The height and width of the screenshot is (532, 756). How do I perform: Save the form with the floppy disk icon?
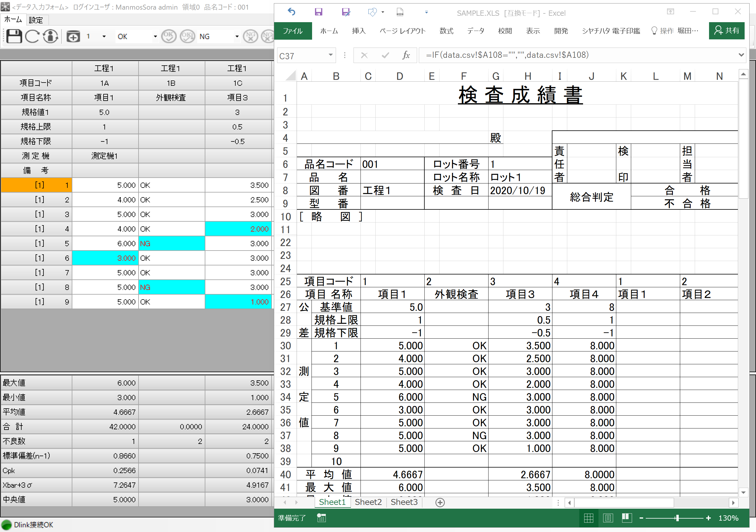[13, 36]
